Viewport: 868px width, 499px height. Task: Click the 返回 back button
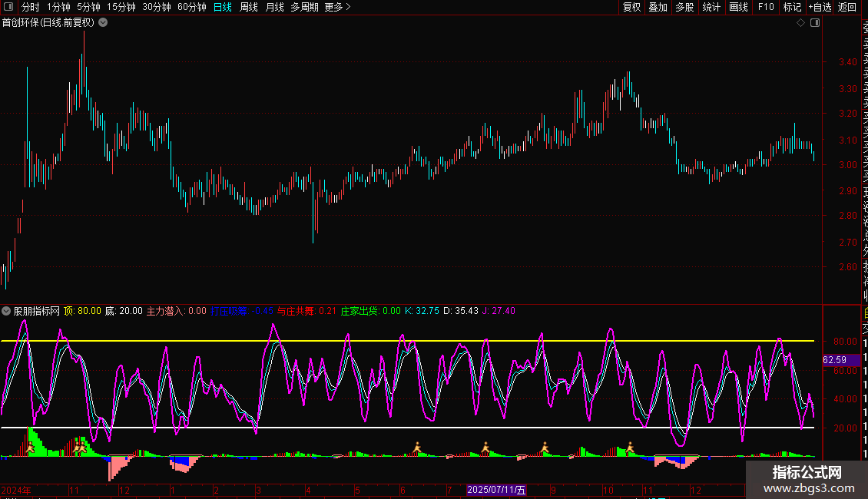pos(847,7)
